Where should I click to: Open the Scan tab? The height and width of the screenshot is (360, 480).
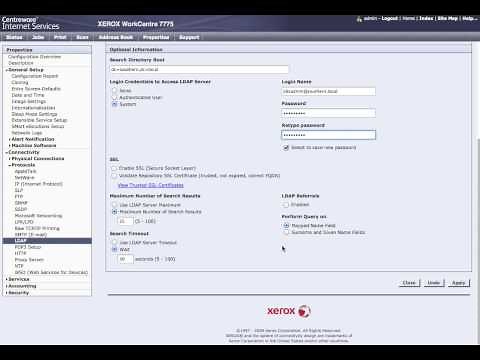click(82, 37)
